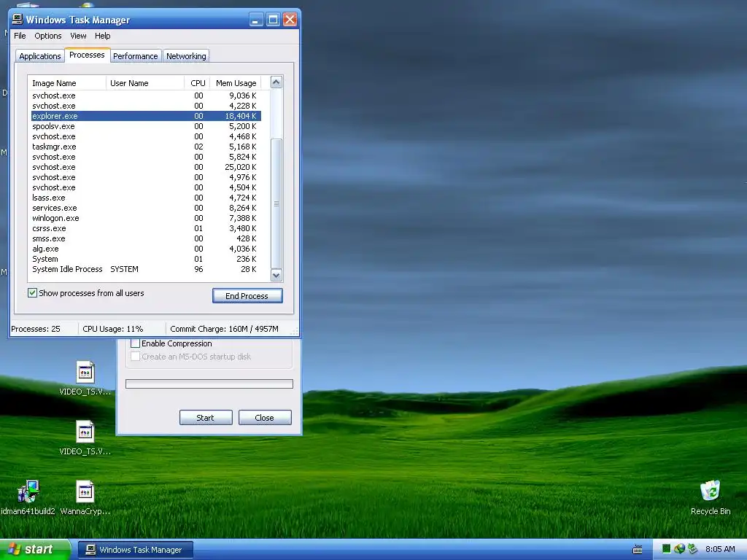Click the keyboard icon on the taskbar
This screenshot has width=747, height=560.
(x=638, y=550)
